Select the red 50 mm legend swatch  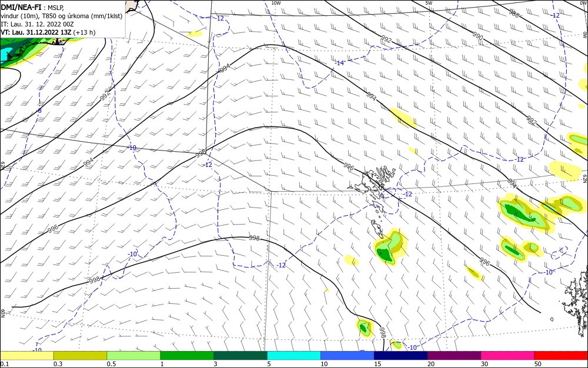(561, 356)
